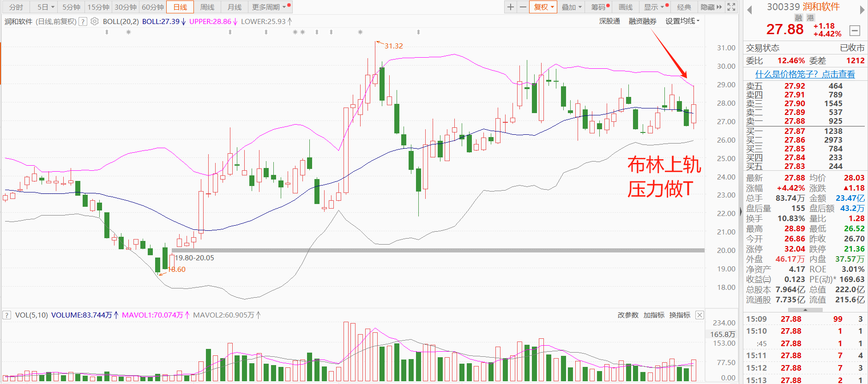The image size is (868, 384).
Task: Open the 5日 period dropdown
Action: pyautogui.click(x=45, y=7)
